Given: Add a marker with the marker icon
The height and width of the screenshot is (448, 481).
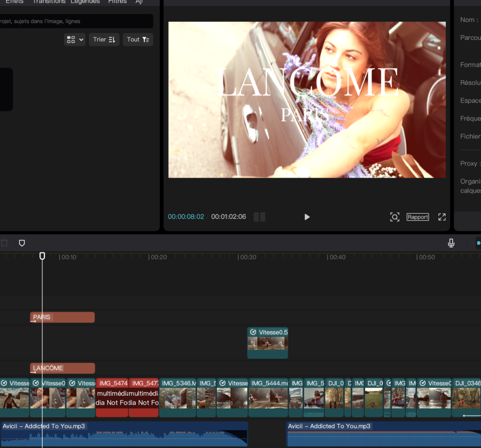Looking at the screenshot, I should (x=22, y=243).
